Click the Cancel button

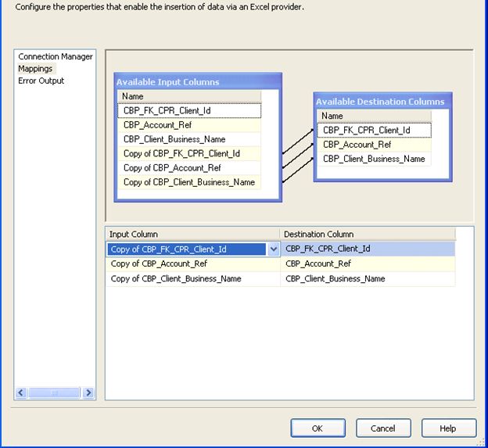point(383,428)
